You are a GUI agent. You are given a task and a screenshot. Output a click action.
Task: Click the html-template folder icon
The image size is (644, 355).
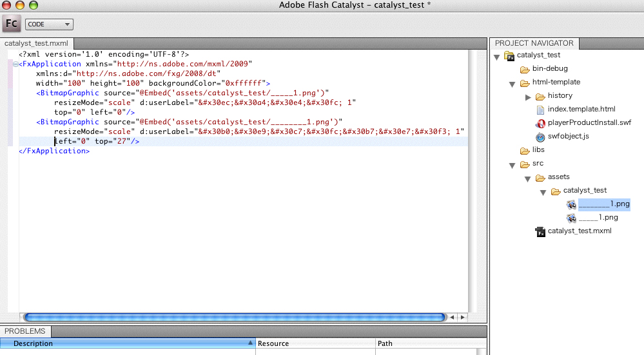(x=525, y=83)
